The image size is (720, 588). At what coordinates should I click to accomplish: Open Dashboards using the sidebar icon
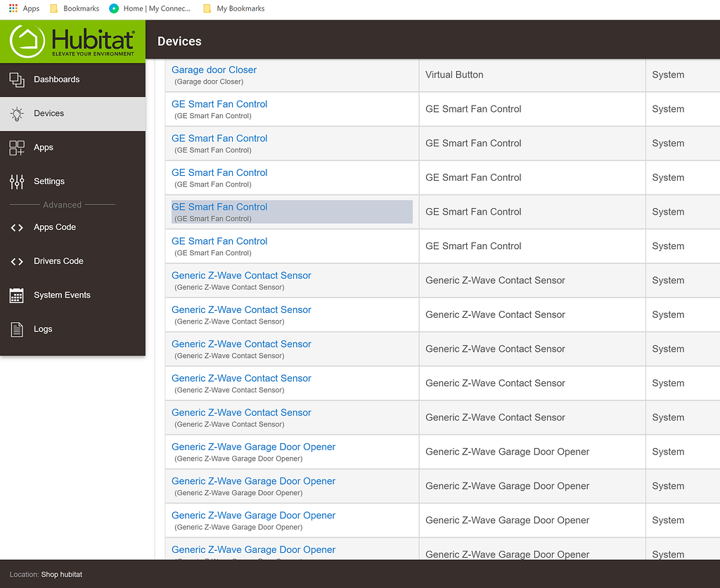16,79
